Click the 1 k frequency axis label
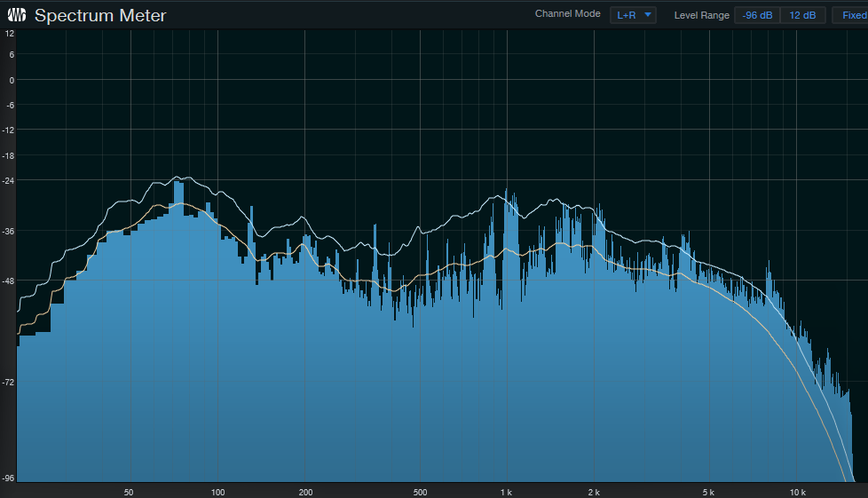Screen dimensions: 868x498 507,492
